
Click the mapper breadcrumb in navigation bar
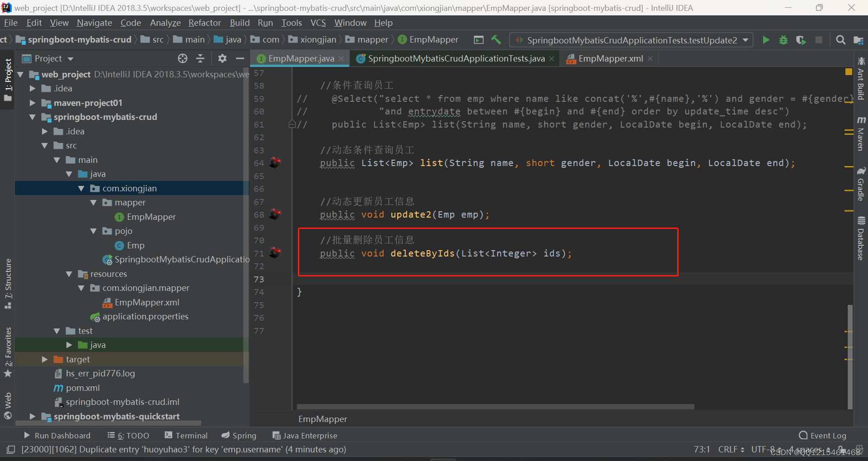coord(367,40)
